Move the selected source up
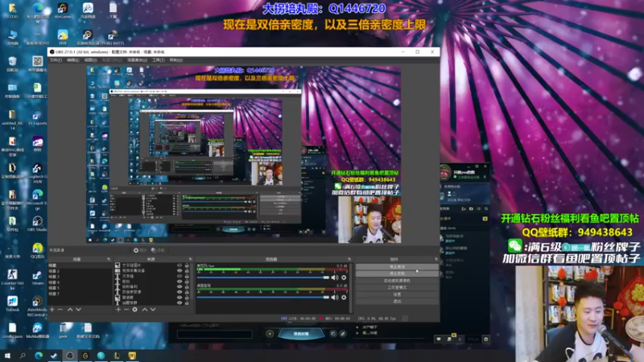 145,310
